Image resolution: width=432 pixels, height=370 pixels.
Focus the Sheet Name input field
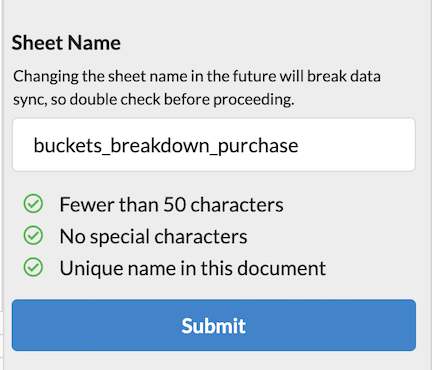[214, 144]
